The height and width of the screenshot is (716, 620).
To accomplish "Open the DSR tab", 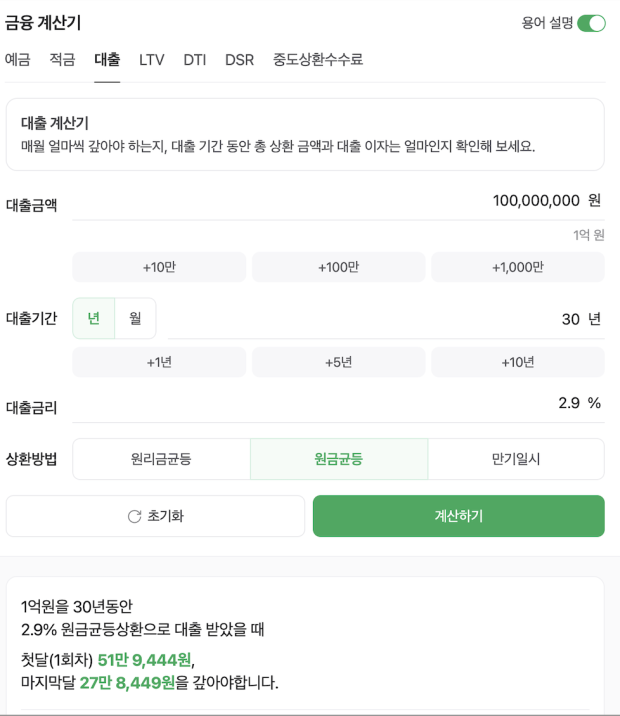I will pos(240,60).
